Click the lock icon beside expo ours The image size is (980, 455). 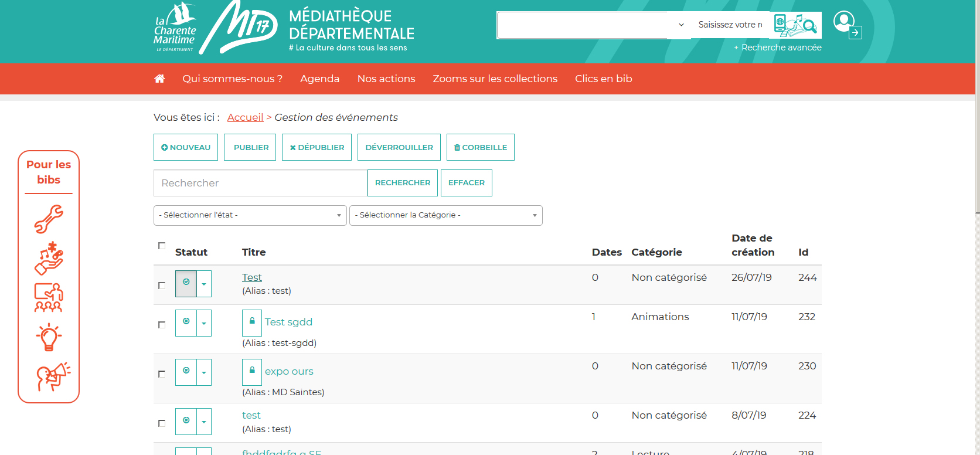252,372
